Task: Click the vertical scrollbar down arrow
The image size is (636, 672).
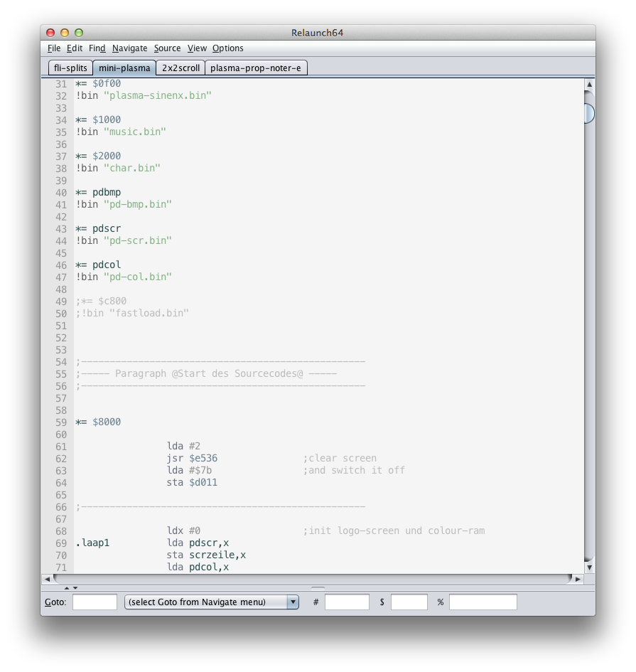Action: point(588,567)
